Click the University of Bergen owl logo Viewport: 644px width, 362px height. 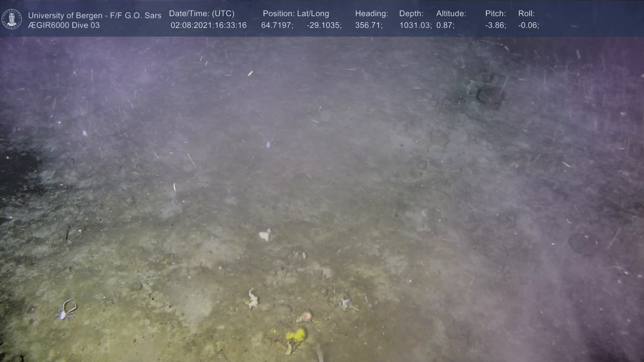pyautogui.click(x=12, y=19)
